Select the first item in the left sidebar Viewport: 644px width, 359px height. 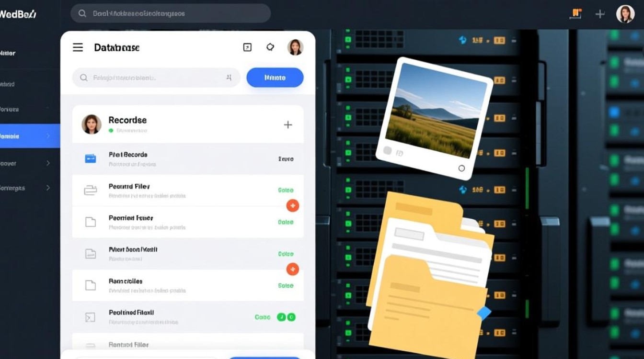[x=9, y=53]
